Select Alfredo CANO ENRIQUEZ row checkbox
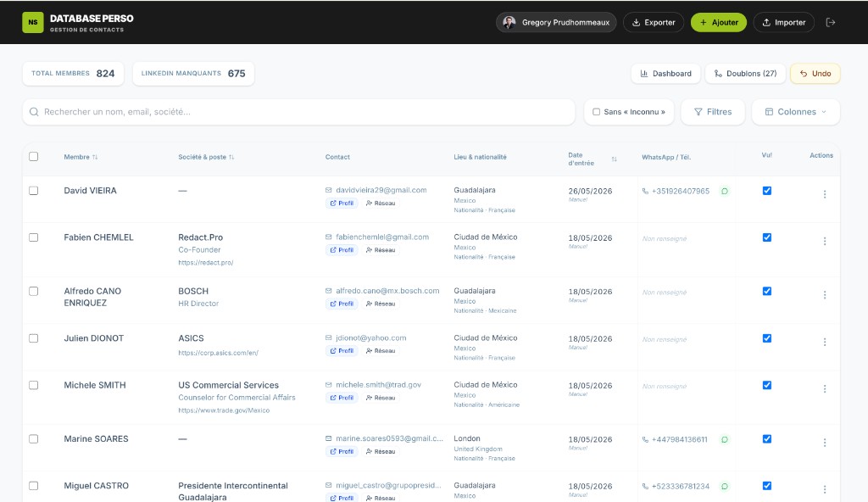868x502 pixels. [34, 291]
